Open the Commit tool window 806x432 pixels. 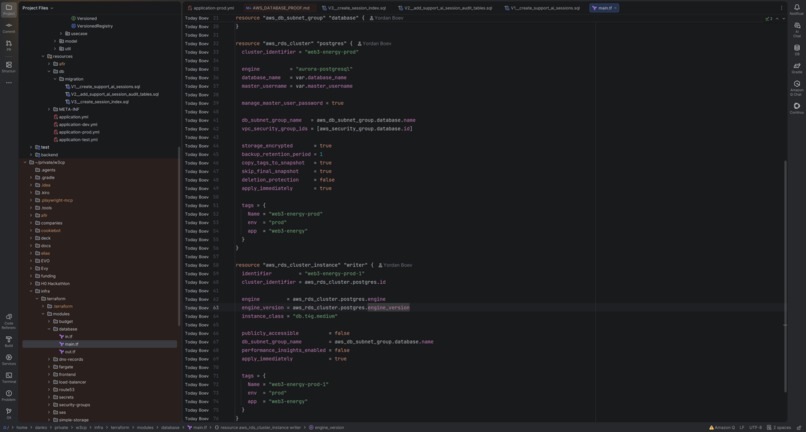point(9,27)
